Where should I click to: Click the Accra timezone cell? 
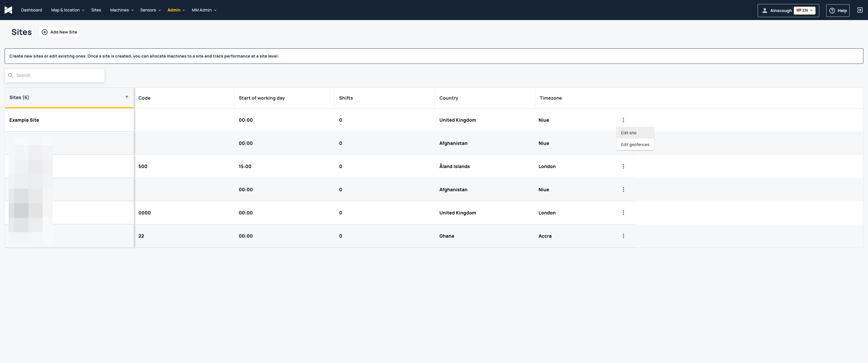[x=545, y=236]
